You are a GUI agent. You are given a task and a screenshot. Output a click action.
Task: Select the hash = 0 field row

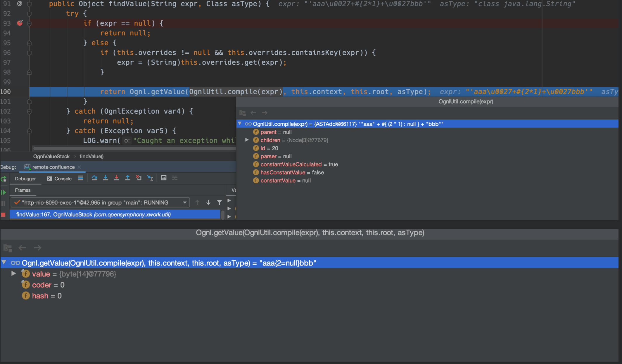[309, 296]
